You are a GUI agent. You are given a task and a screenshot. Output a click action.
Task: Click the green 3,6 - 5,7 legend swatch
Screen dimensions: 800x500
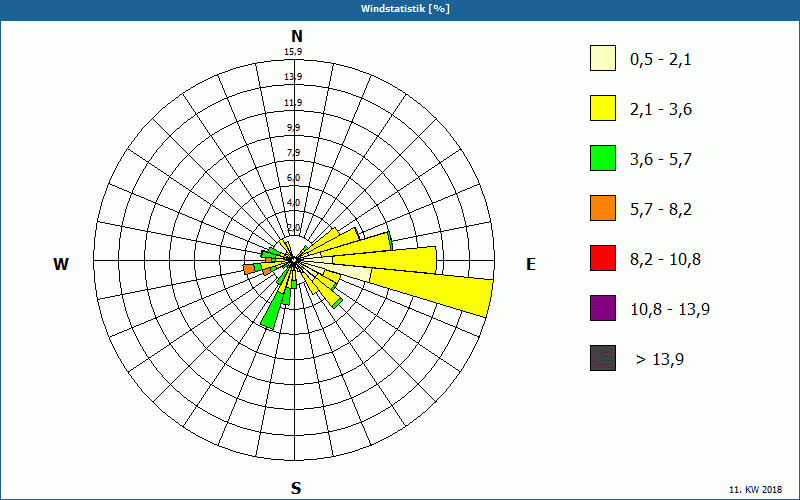pos(603,158)
